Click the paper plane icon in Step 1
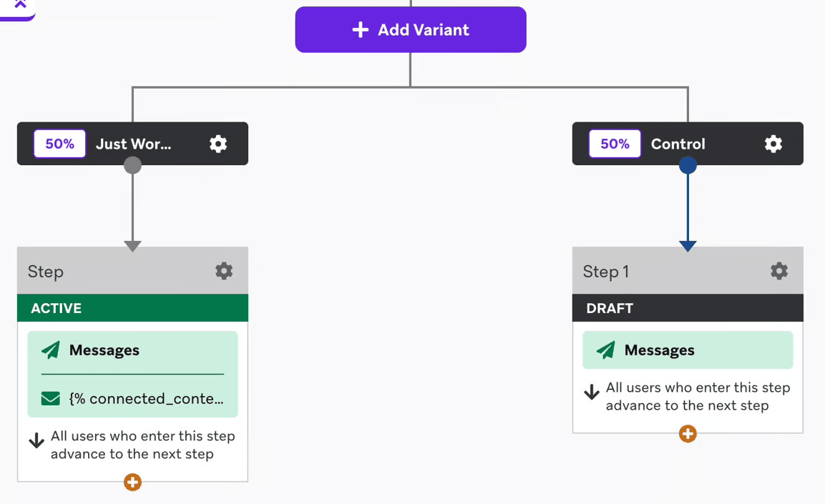This screenshot has width=825, height=504. tap(606, 350)
